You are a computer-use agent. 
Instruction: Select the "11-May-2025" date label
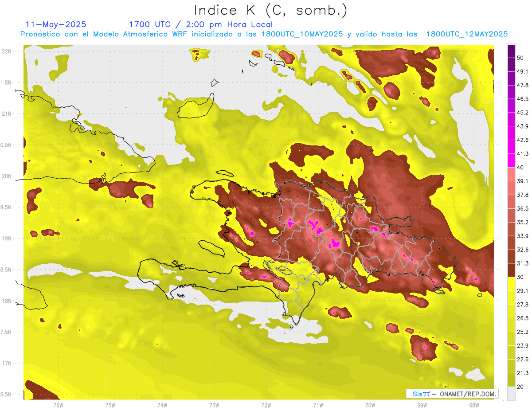pyautogui.click(x=56, y=24)
